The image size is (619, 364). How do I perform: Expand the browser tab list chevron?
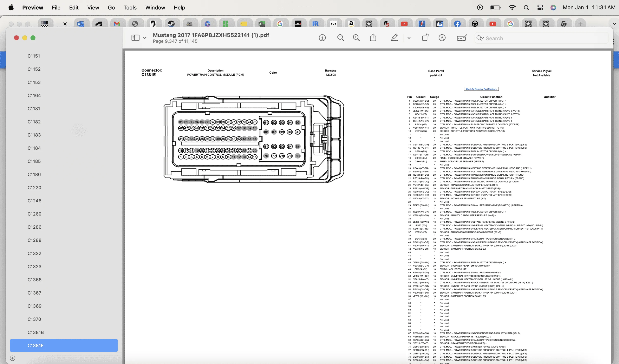pos(614,24)
